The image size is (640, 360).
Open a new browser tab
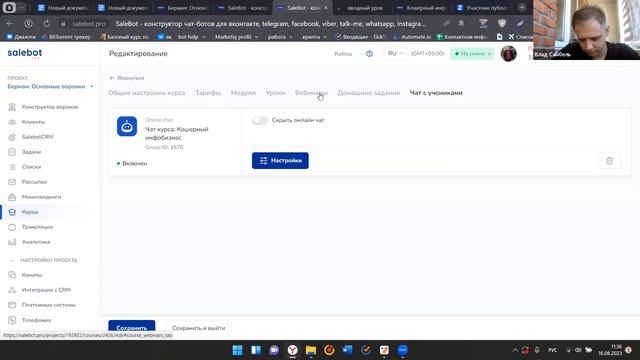[522, 7]
